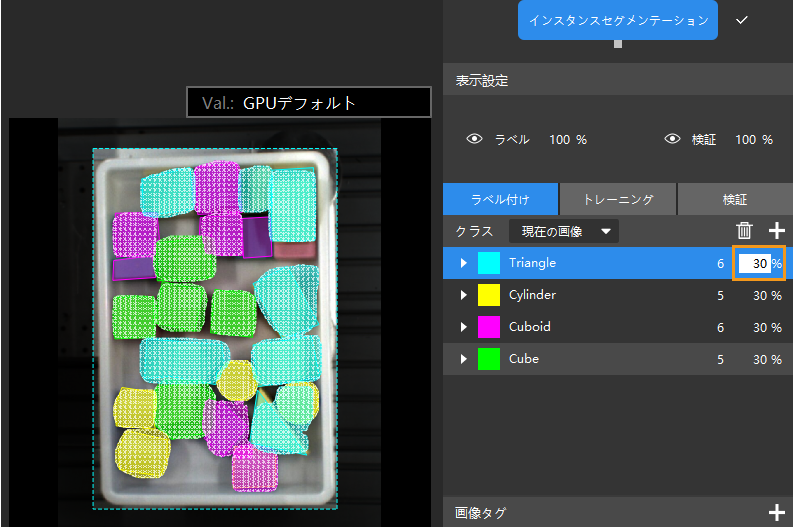Viewport: 793px width, 527px height.
Task: Click the trash icon to delete class
Action: point(745,232)
